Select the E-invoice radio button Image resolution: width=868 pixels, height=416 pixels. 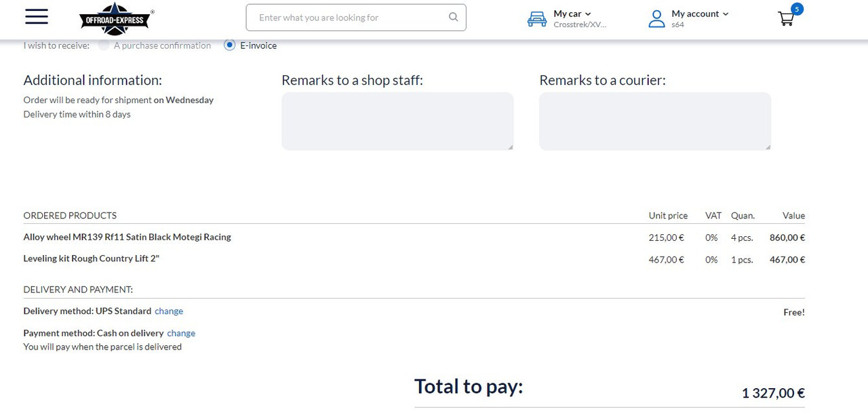point(229,45)
